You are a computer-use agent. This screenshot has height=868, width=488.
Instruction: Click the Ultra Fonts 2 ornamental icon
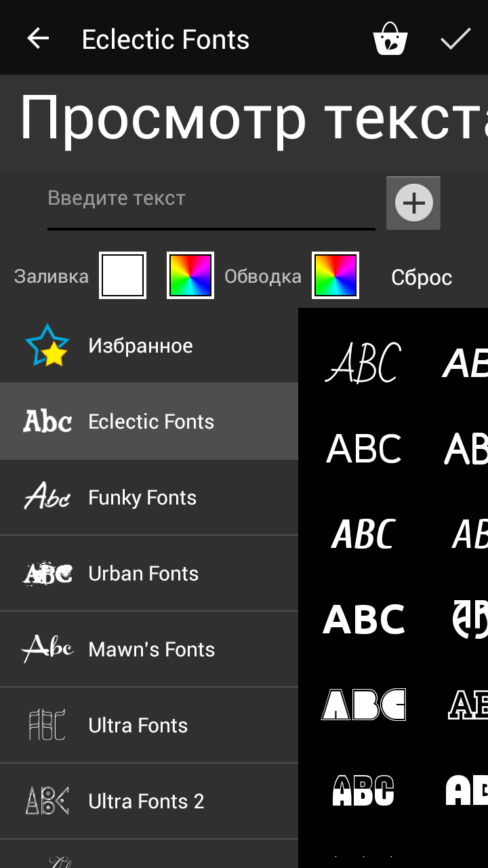(x=47, y=800)
